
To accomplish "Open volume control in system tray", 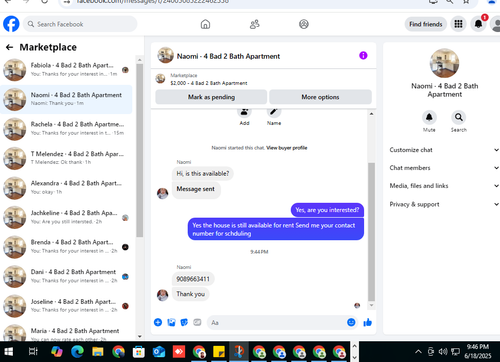I will point(442,352).
